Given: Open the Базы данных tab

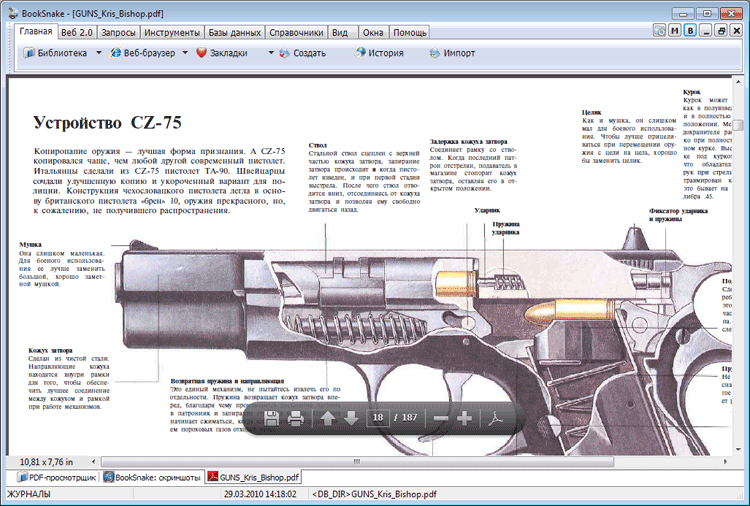Looking at the screenshot, I should point(234,33).
